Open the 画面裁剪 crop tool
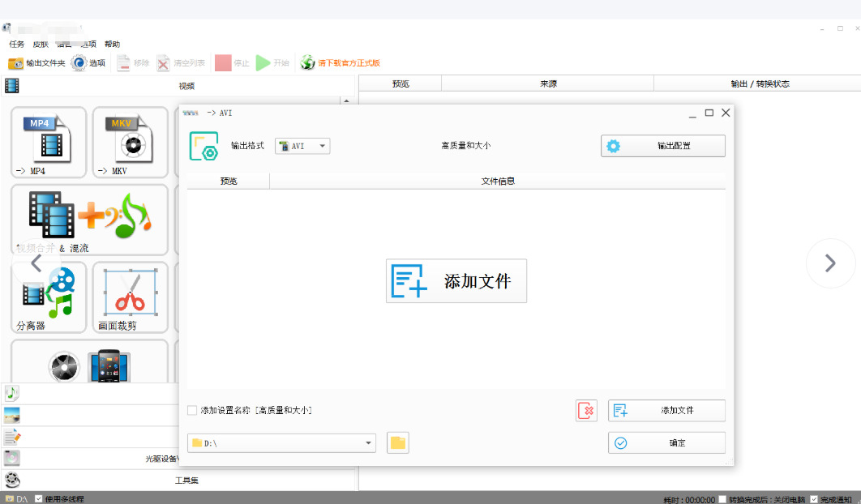This screenshot has height=504, width=861. point(130,297)
